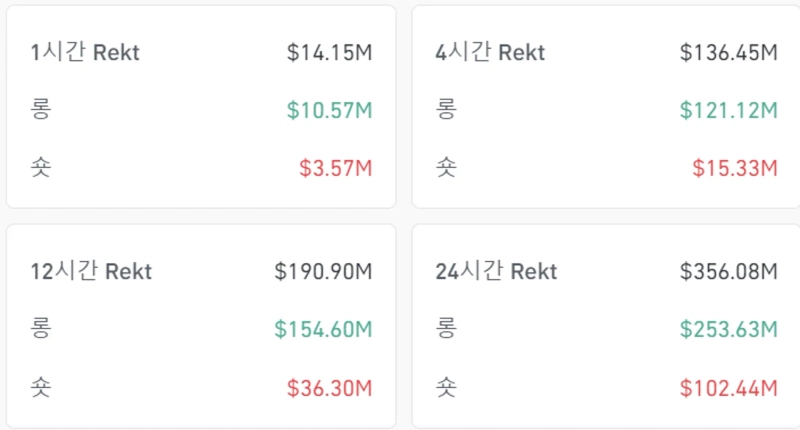Image resolution: width=800 pixels, height=430 pixels.
Task: Click the 4시간 Rekt card title
Action: (x=491, y=53)
